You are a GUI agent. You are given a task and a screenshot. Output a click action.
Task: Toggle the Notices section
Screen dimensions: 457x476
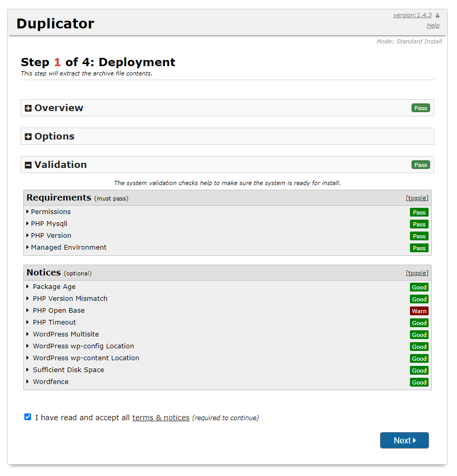pyautogui.click(x=417, y=273)
